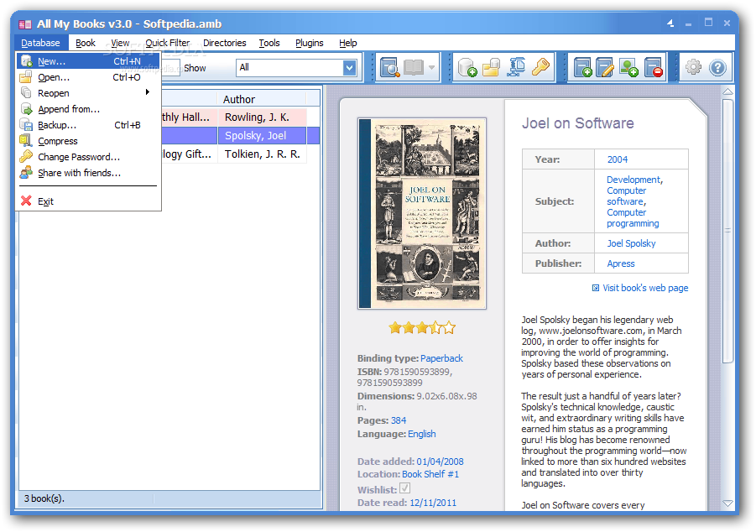Open the Help menu
Screen dimensions: 756x532
(347, 43)
